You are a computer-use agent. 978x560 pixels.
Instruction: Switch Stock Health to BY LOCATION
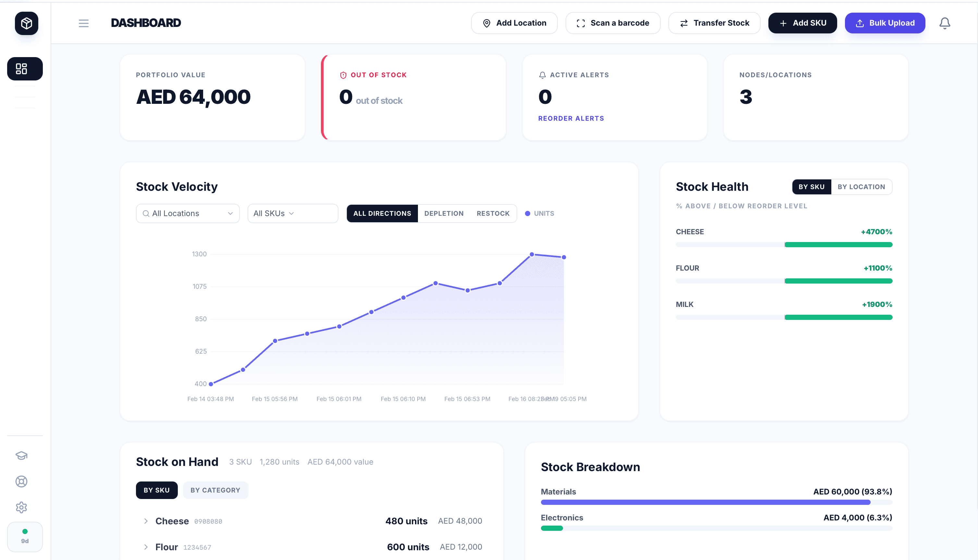pyautogui.click(x=862, y=187)
